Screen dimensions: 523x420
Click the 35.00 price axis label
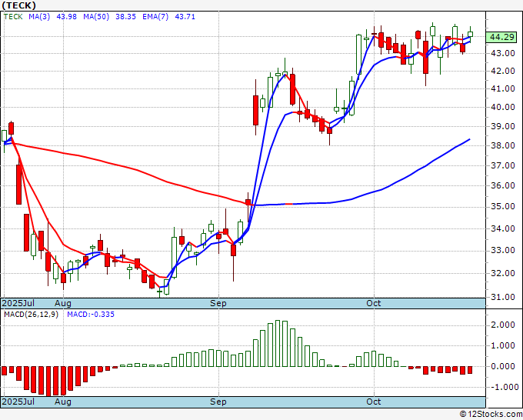click(503, 207)
